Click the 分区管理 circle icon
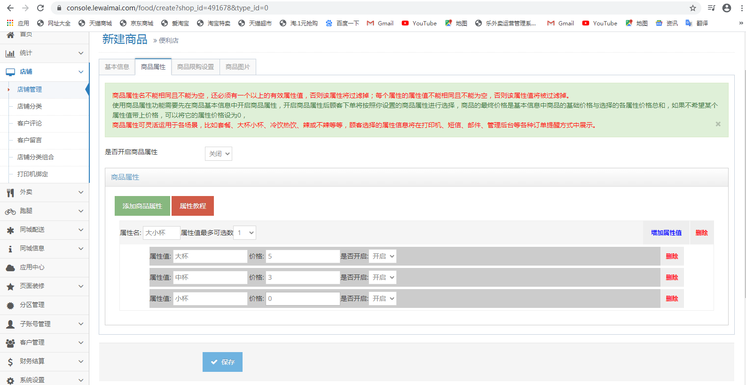Image resolution: width=746 pixels, height=385 pixels. [x=10, y=305]
